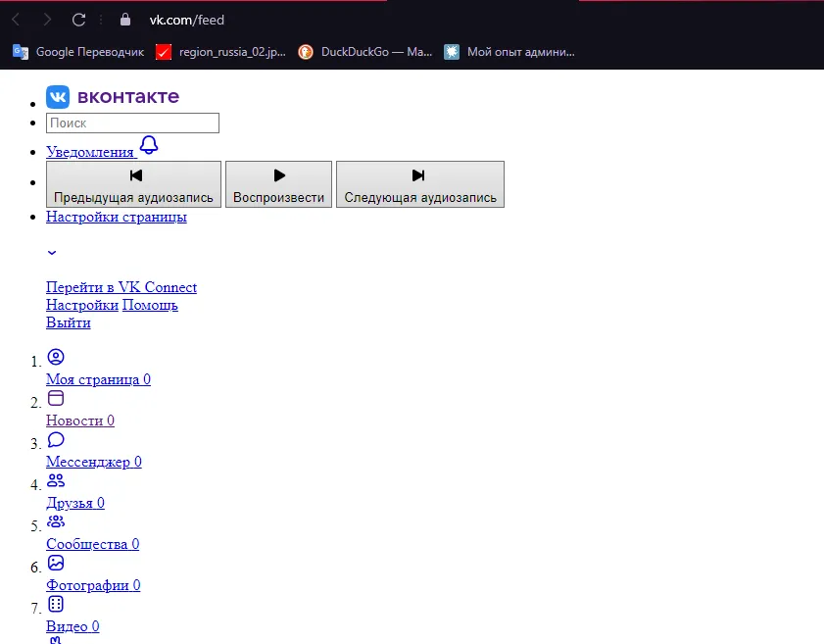Image resolution: width=824 pixels, height=644 pixels.
Task: Click the Воспроизвести play button
Action: [x=278, y=184]
